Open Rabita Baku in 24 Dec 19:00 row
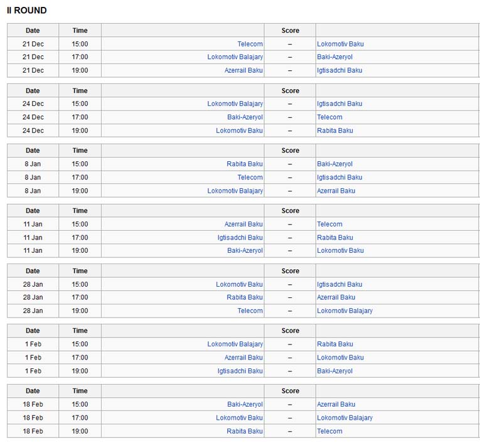The width and height of the screenshot is (480, 448). [x=335, y=131]
